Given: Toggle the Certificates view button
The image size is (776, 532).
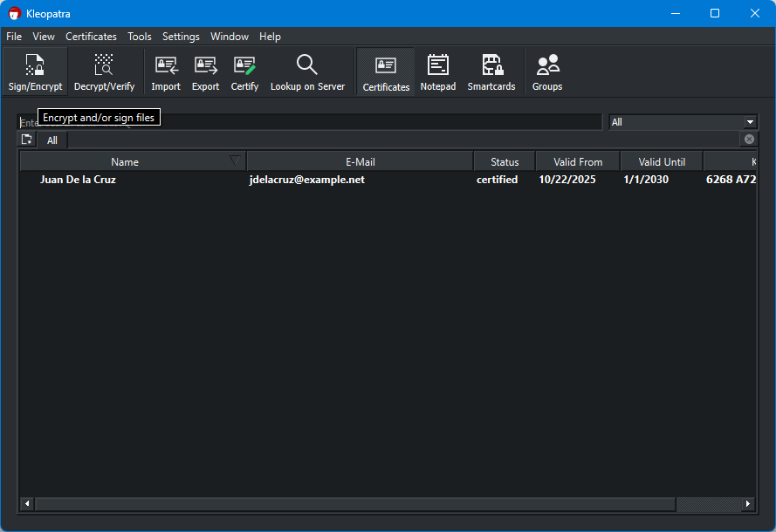Looking at the screenshot, I should point(386,72).
